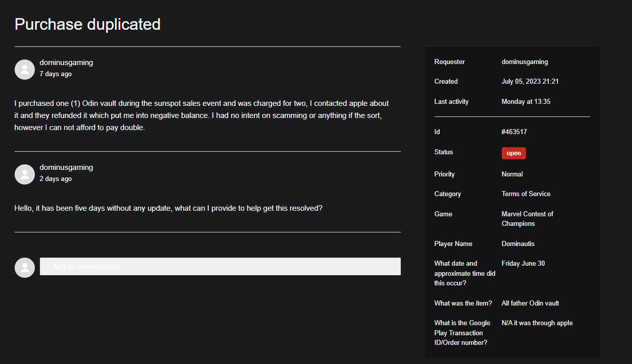Click the avatar on the 2 days ago comment
Viewport: 632px width, 364px height.
point(25,174)
